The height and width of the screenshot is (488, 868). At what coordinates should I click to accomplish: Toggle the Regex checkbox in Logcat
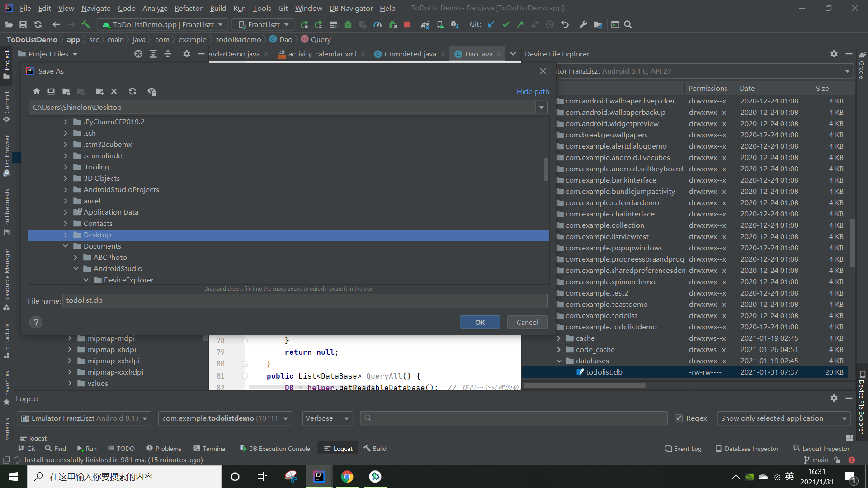[679, 418]
